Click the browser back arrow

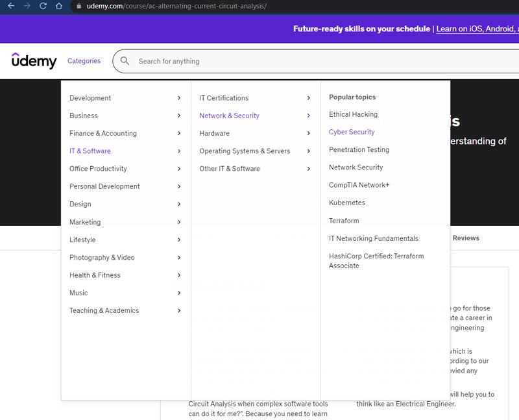(x=11, y=6)
